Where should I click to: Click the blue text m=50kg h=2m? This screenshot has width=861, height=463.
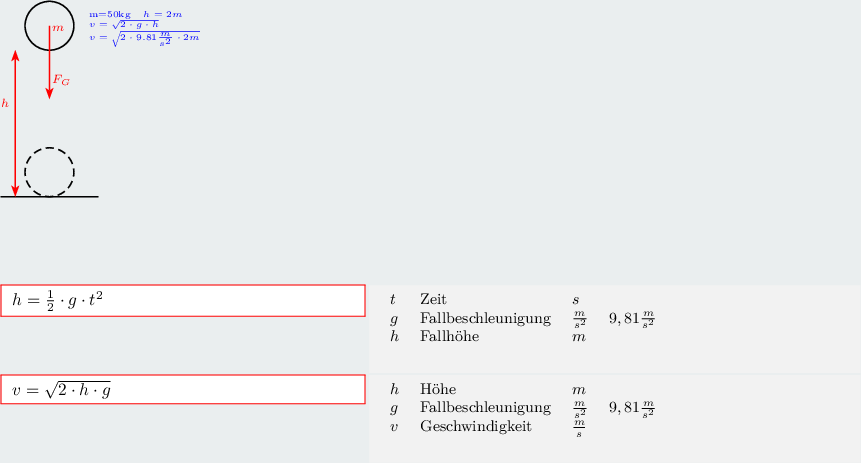click(136, 14)
